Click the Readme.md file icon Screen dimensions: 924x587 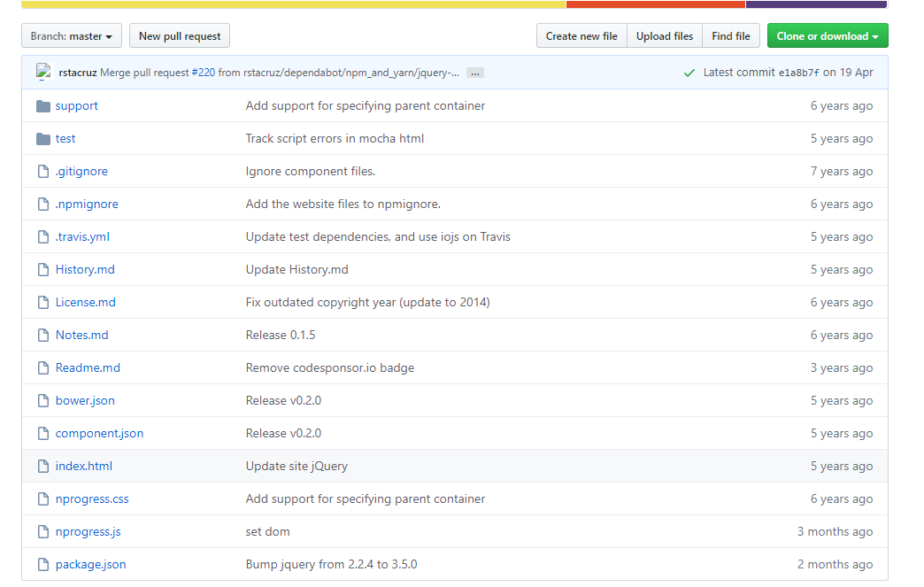pyautogui.click(x=43, y=367)
